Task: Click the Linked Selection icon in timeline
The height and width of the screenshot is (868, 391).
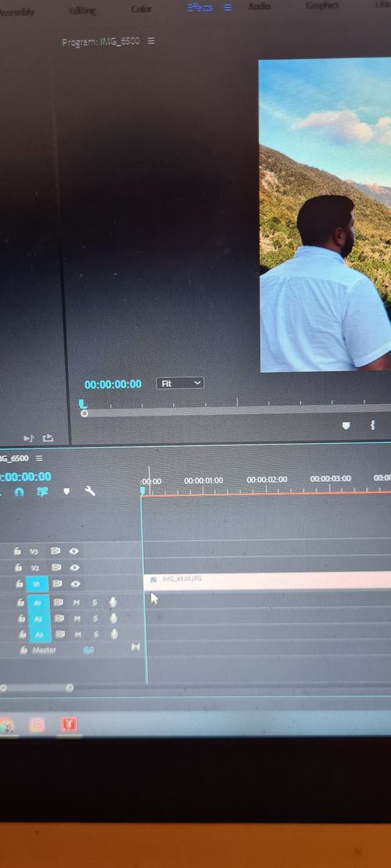Action: point(43,491)
